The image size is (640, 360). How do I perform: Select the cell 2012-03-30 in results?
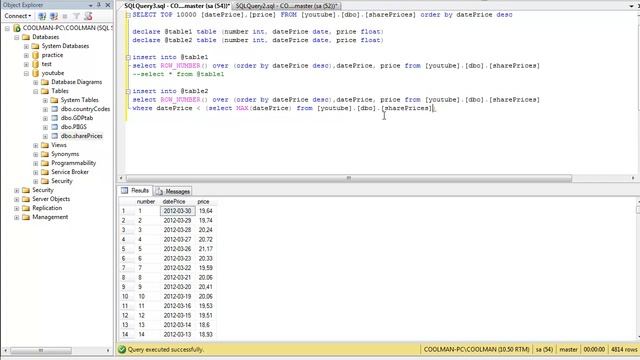[177, 211]
